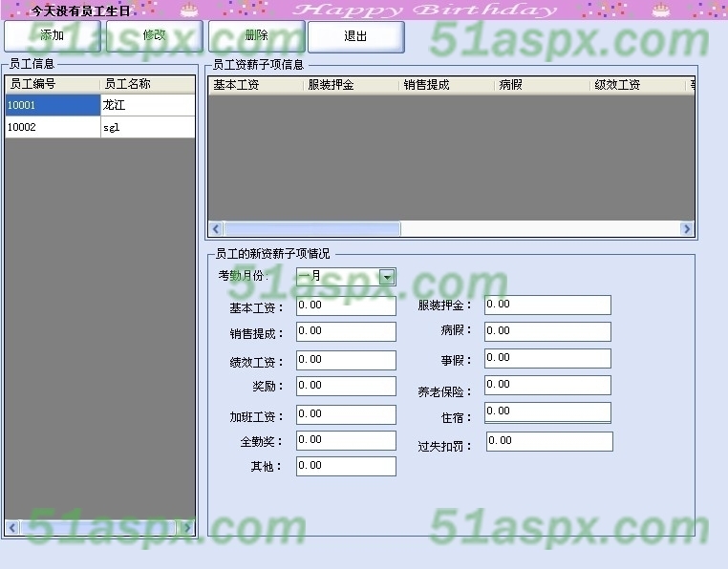Focus the 绩效工资 input field
The width and height of the screenshot is (728, 569).
[347, 361]
